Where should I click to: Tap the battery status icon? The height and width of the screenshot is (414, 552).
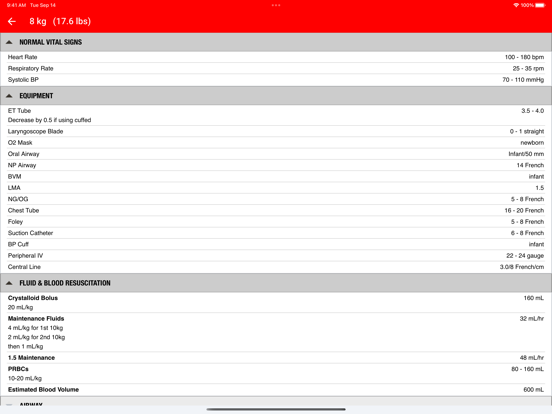(540, 5)
